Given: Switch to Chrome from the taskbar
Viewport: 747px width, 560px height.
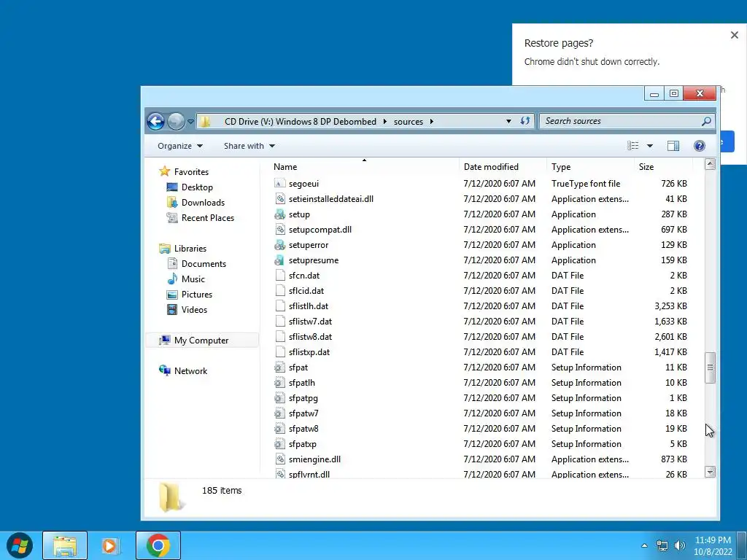Looking at the screenshot, I should 158,545.
